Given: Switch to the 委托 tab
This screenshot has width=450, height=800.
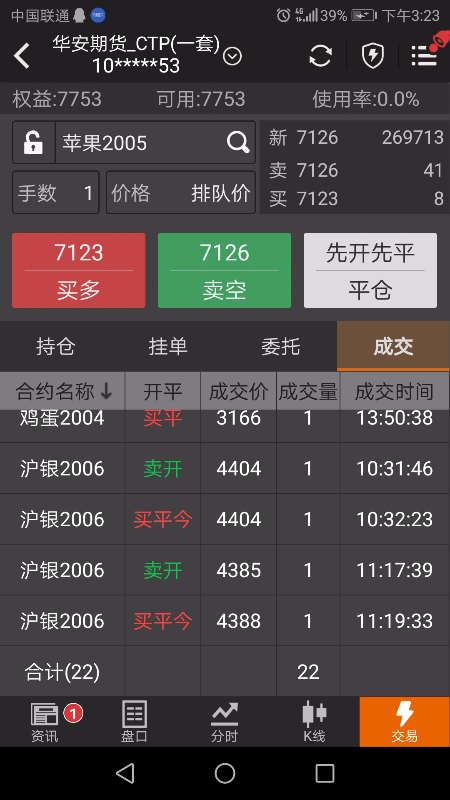Looking at the screenshot, I should click(x=281, y=346).
